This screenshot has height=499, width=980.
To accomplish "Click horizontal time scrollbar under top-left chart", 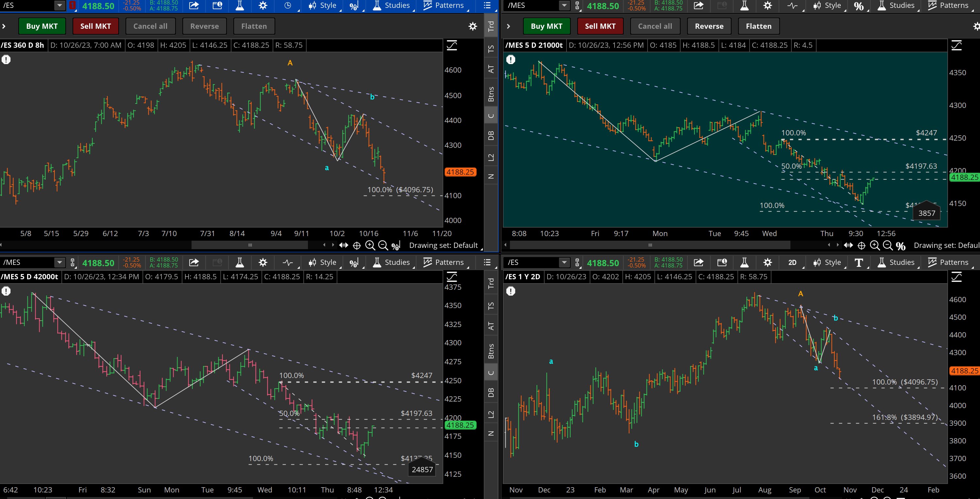I will point(249,245).
